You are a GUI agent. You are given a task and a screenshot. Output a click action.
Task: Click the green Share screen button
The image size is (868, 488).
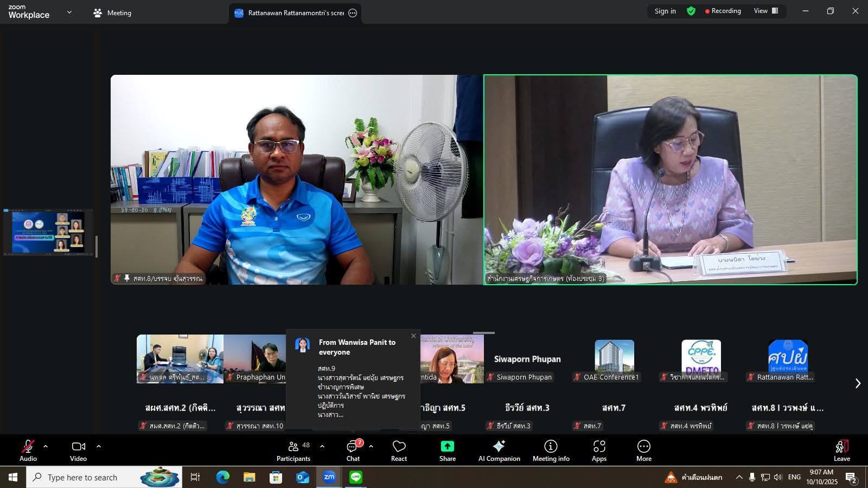click(447, 451)
